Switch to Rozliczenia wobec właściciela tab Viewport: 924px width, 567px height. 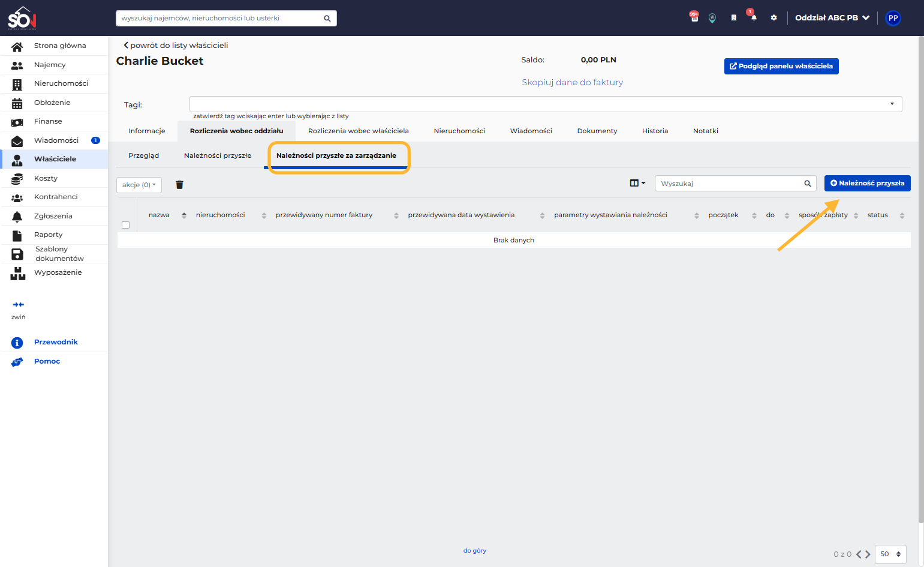pos(359,131)
